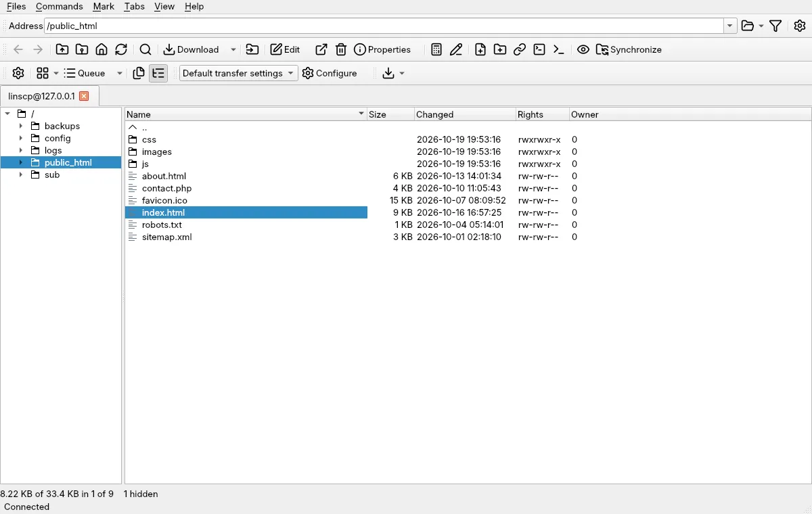Open the View menu
The width and height of the screenshot is (812, 514).
[164, 6]
